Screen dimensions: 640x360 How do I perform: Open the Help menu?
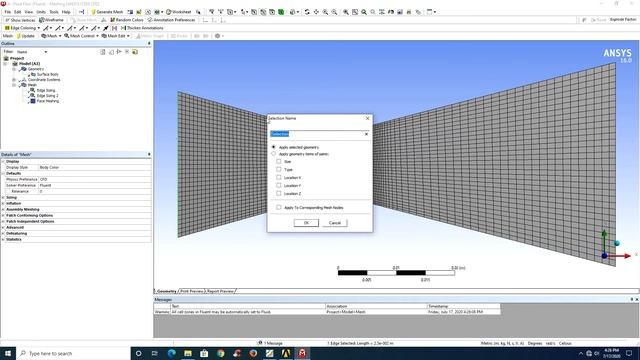[x=66, y=12]
